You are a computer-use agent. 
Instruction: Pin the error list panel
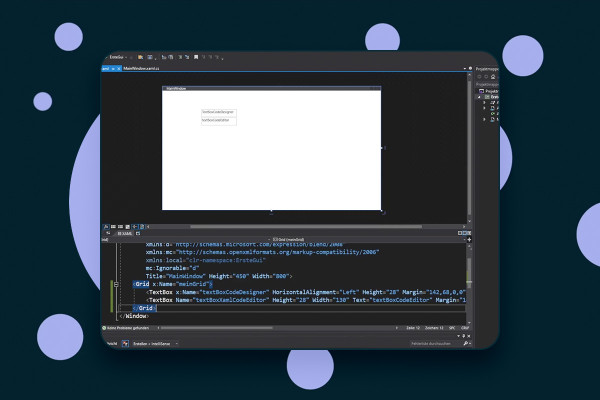464,336
